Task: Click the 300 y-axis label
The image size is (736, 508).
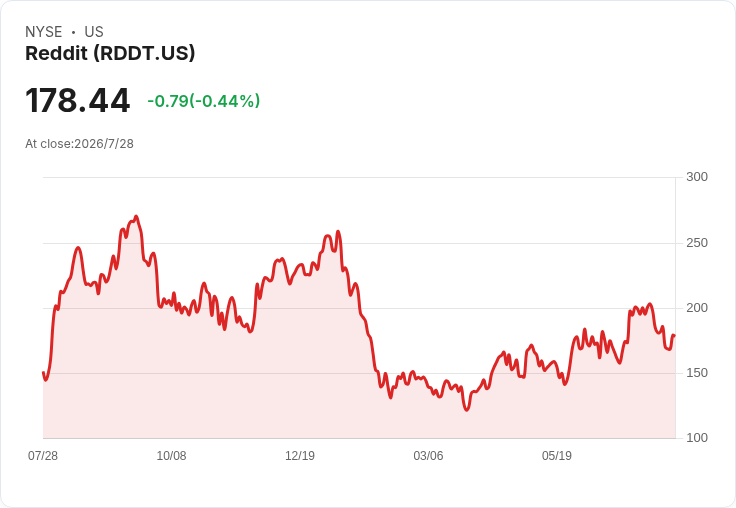Action: pos(697,177)
